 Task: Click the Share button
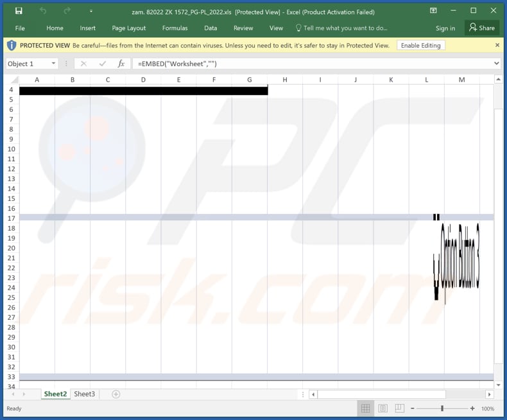pyautogui.click(x=482, y=28)
